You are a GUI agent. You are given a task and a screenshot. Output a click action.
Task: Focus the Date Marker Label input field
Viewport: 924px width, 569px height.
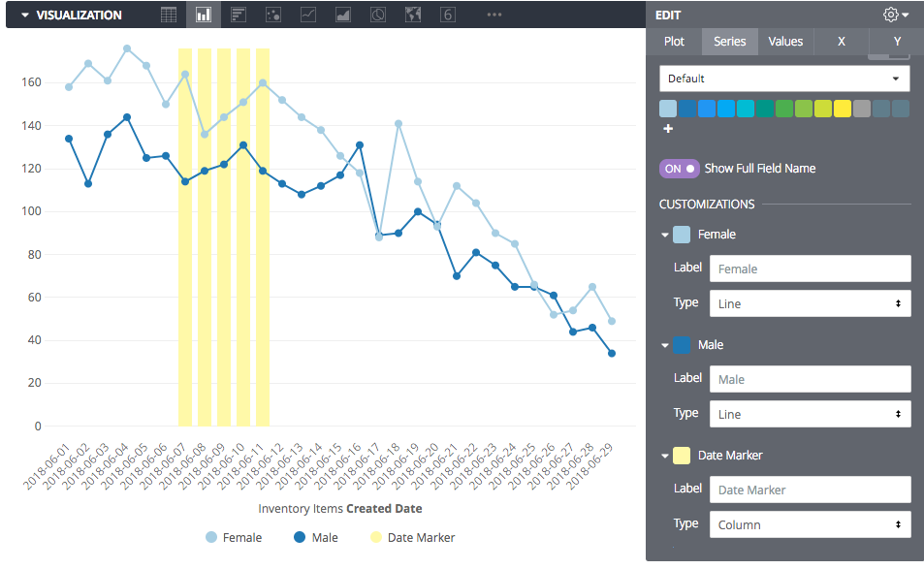[811, 490]
